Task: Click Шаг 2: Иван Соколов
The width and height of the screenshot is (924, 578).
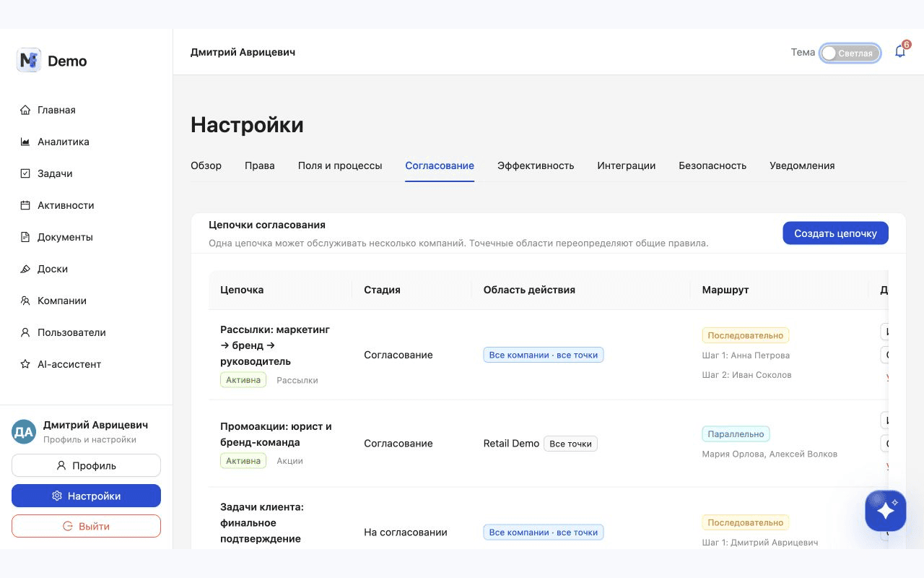Action: (746, 375)
